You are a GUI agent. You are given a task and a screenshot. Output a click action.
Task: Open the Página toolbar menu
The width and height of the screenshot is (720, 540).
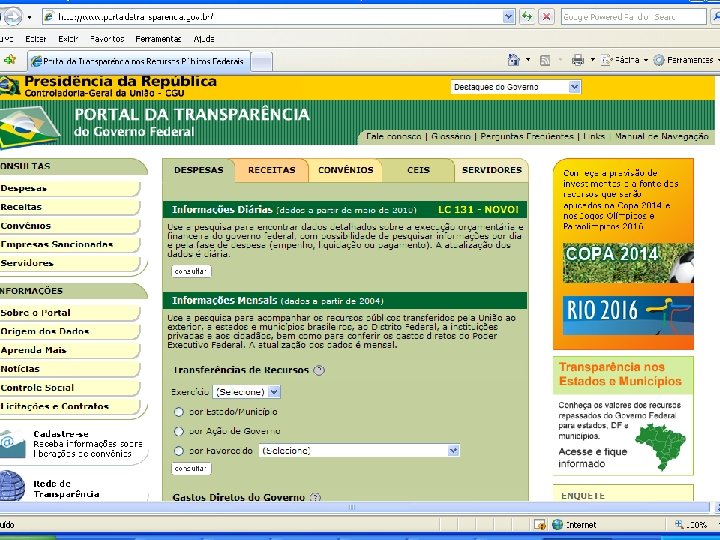tap(625, 60)
